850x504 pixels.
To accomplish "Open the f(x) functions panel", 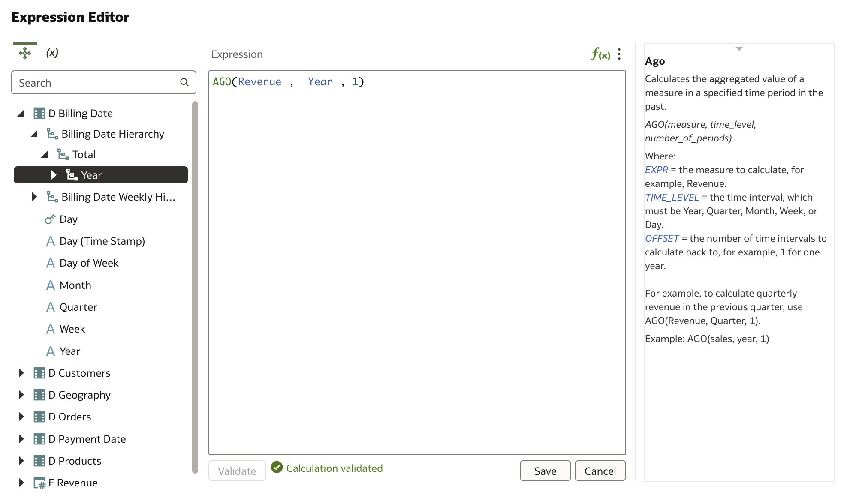I will tap(600, 54).
